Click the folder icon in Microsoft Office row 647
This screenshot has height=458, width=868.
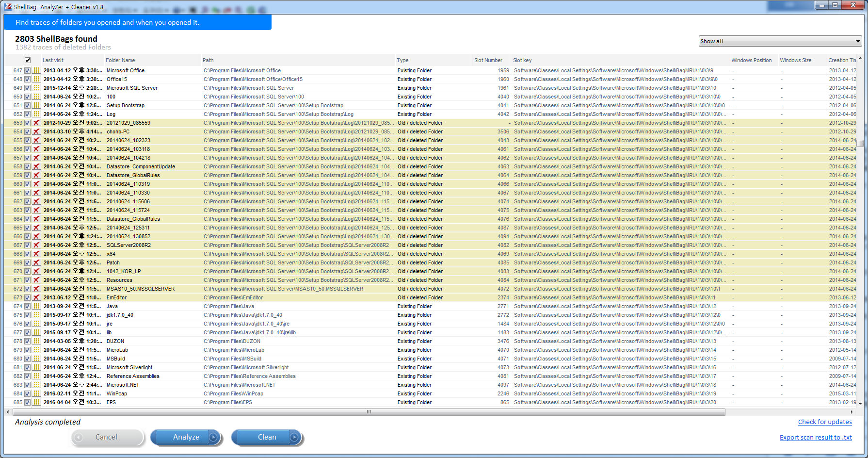(x=37, y=70)
